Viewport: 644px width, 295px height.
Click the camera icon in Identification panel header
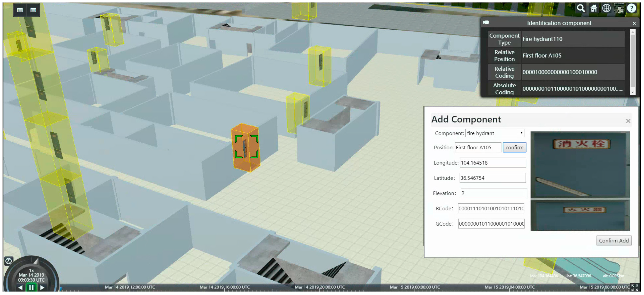click(486, 23)
